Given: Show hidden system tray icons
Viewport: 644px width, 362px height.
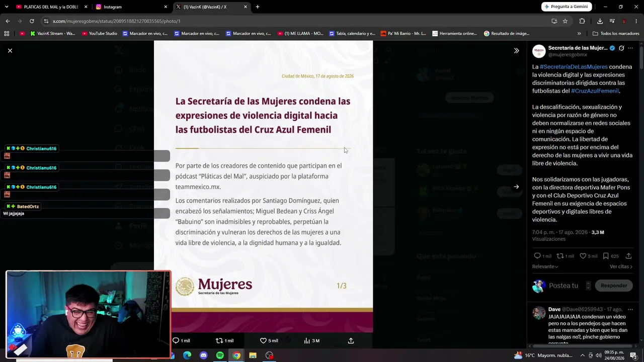Looking at the screenshot, I should (583, 355).
